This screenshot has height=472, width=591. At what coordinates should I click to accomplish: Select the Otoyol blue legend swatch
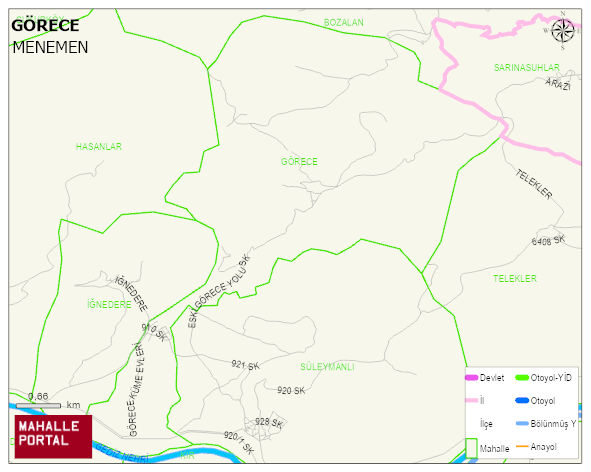point(522,400)
